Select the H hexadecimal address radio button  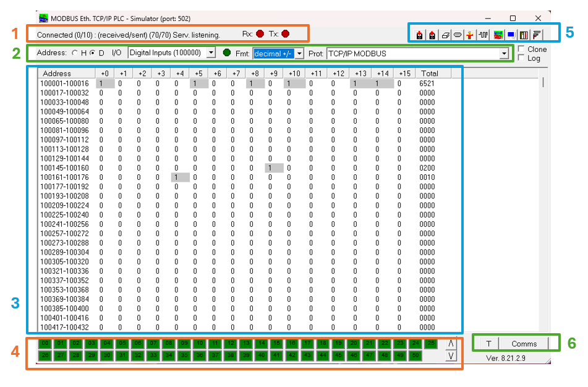[x=75, y=53]
